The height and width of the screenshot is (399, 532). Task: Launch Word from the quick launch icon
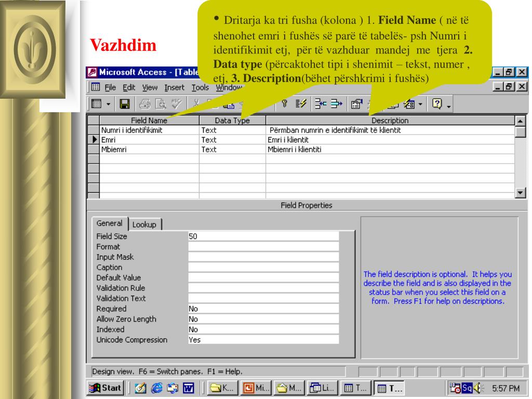click(x=189, y=388)
